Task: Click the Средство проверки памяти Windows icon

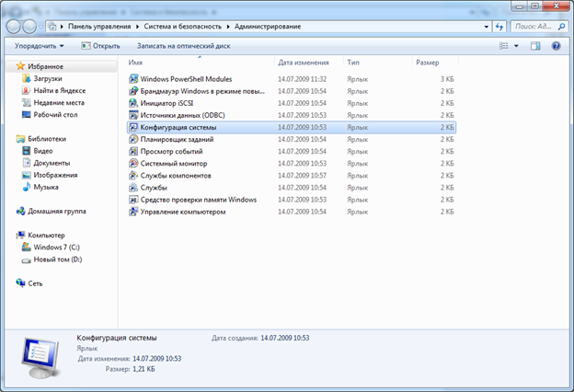Action: point(133,200)
